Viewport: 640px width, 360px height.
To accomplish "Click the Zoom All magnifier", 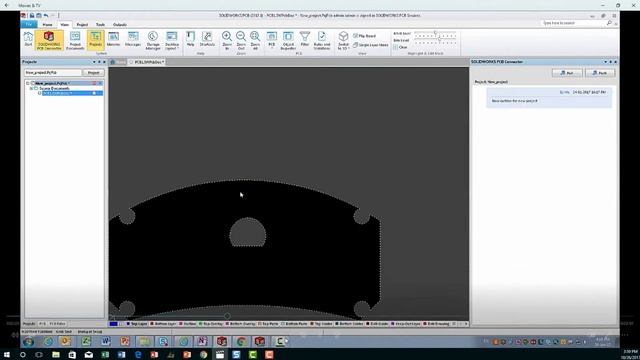I will pyautogui.click(x=255, y=40).
